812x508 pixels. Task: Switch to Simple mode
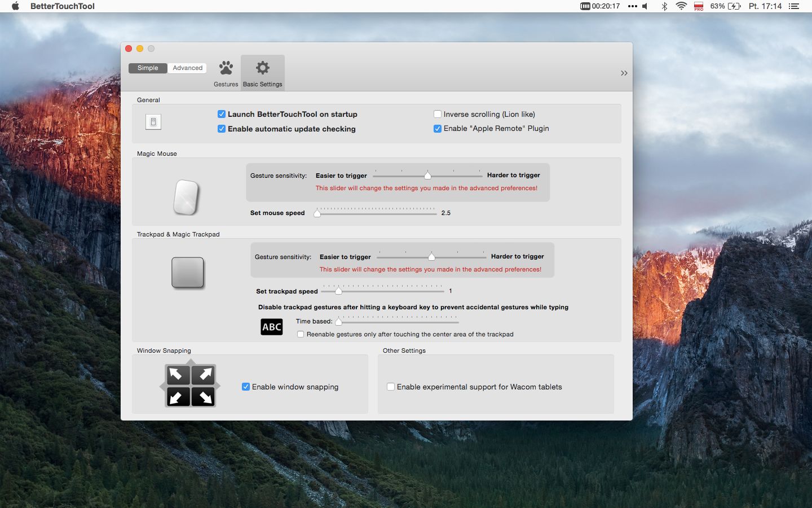148,68
